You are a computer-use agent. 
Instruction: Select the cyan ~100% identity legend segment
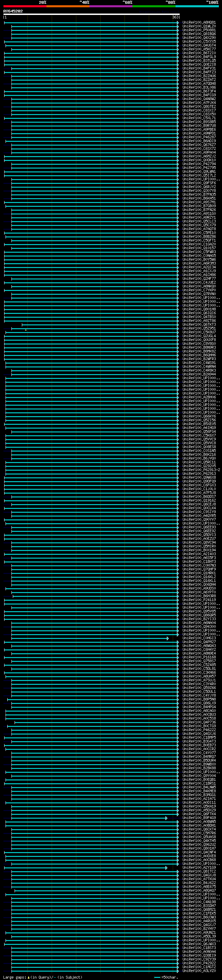pos(197,7)
